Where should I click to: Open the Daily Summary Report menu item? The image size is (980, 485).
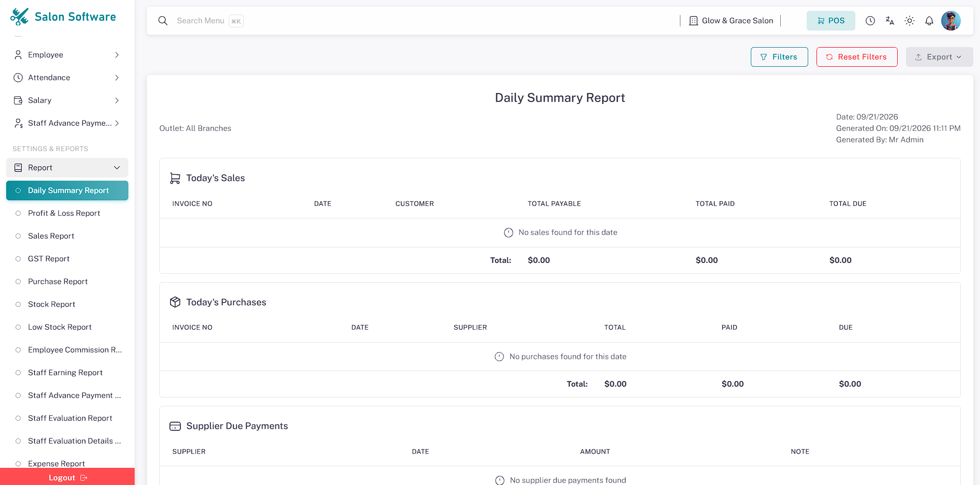[x=67, y=190]
